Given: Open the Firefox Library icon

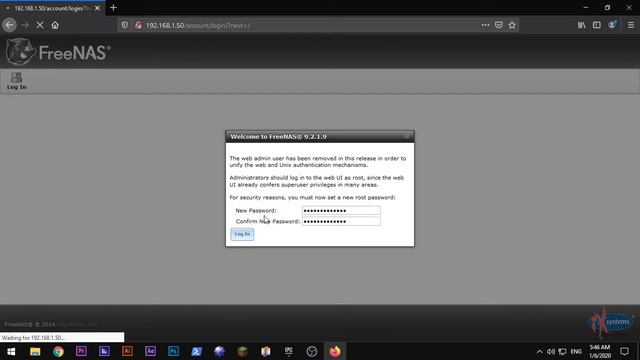Looking at the screenshot, I should point(581,25).
